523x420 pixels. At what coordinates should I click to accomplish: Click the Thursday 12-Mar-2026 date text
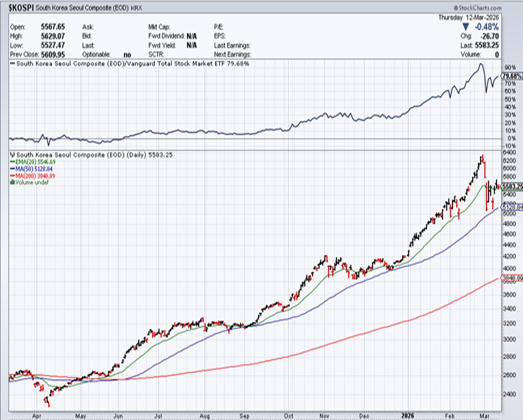(469, 18)
